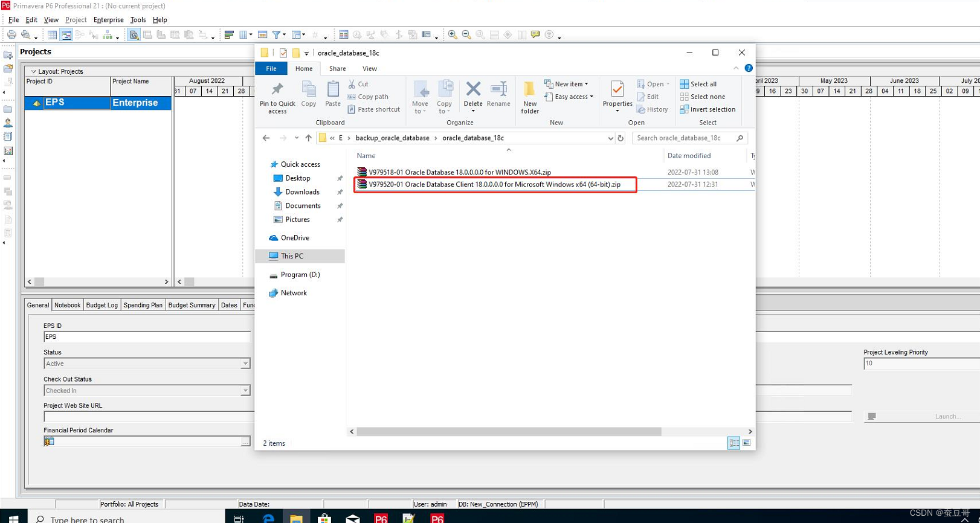Switch to the Budget Log tab
The width and height of the screenshot is (980, 523).
[102, 305]
